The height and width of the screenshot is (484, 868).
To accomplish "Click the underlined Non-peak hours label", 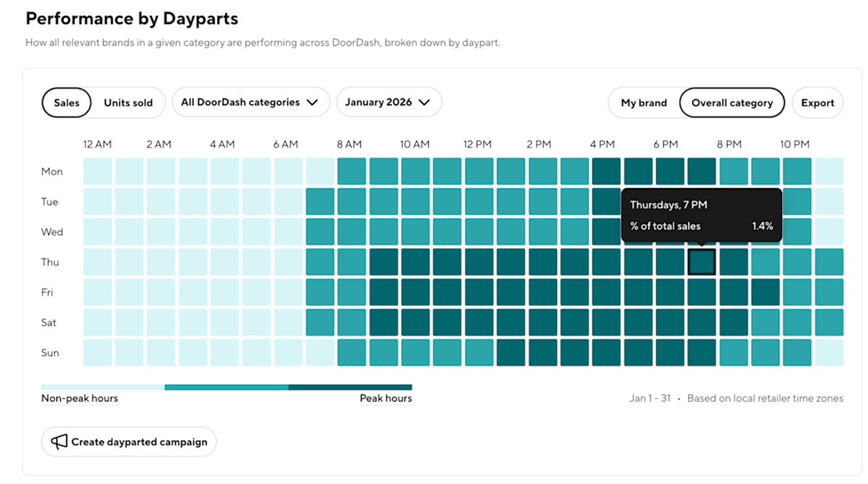I will click(80, 398).
